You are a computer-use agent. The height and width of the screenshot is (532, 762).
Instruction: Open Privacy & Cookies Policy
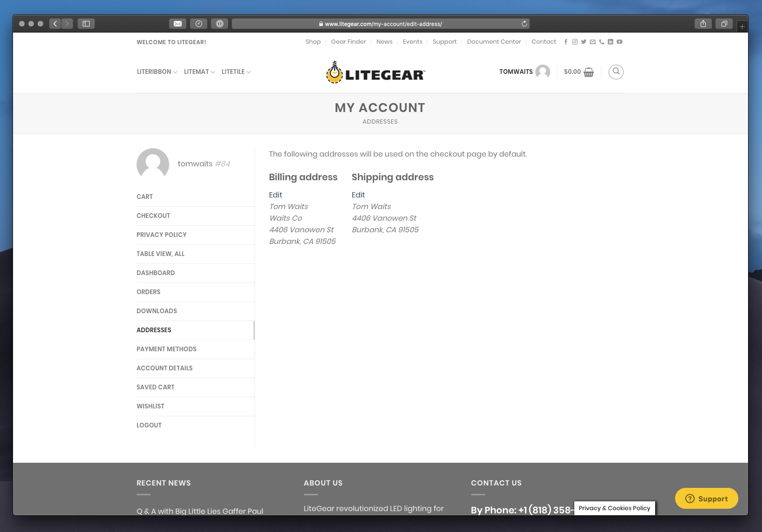coord(614,508)
